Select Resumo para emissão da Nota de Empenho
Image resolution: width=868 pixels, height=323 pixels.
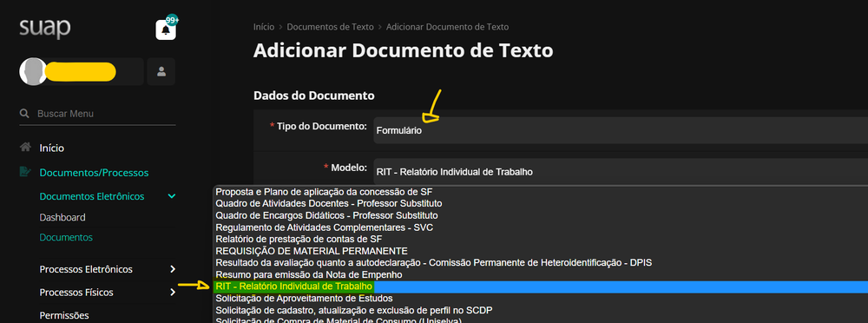tap(540, 274)
